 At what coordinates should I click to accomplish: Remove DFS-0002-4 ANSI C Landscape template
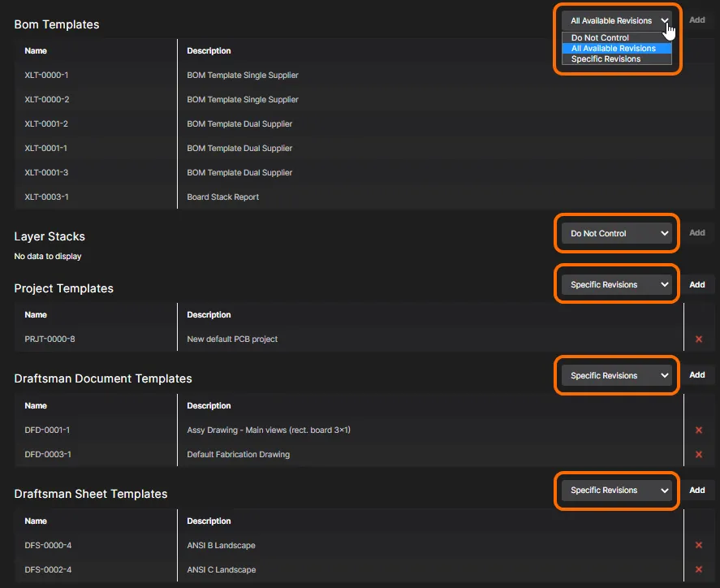click(699, 570)
